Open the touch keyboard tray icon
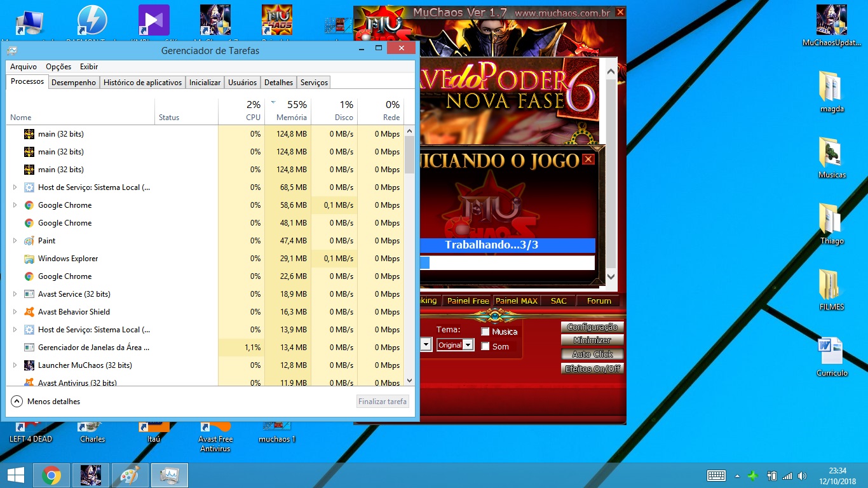The height and width of the screenshot is (488, 868). pos(716,475)
